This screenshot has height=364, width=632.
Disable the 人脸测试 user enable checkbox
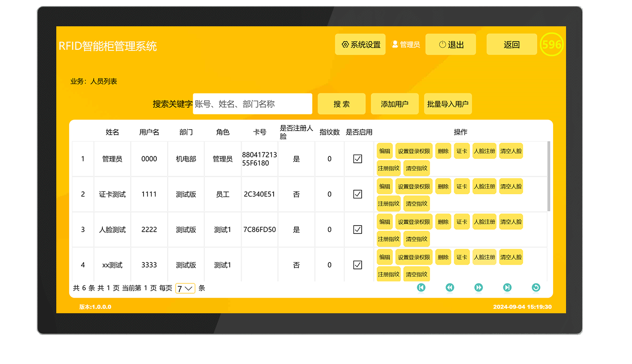tap(358, 229)
